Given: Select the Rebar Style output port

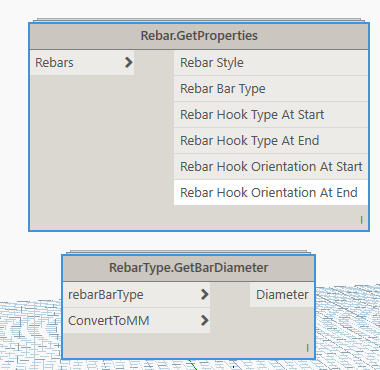Looking at the screenshot, I should [271, 63].
